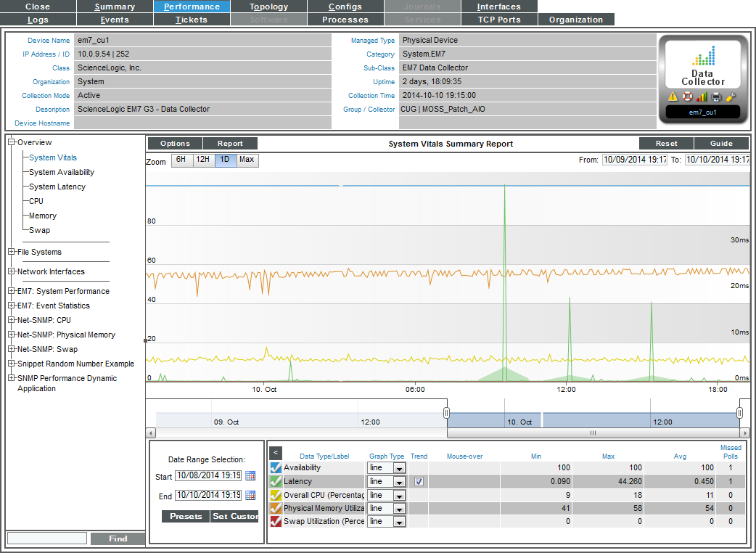Click the Start date input field
The image size is (756, 553).
coord(208,476)
